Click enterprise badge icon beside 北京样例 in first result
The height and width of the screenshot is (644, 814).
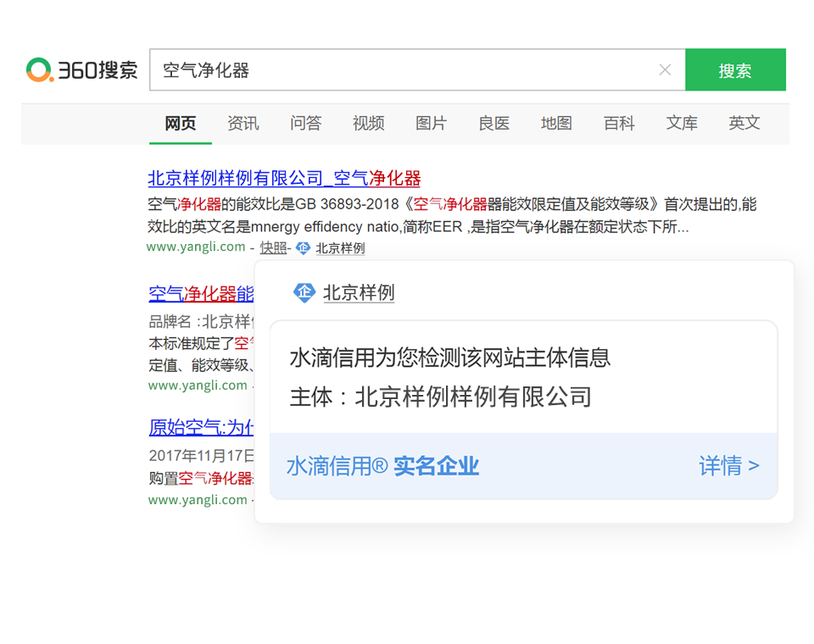click(304, 248)
